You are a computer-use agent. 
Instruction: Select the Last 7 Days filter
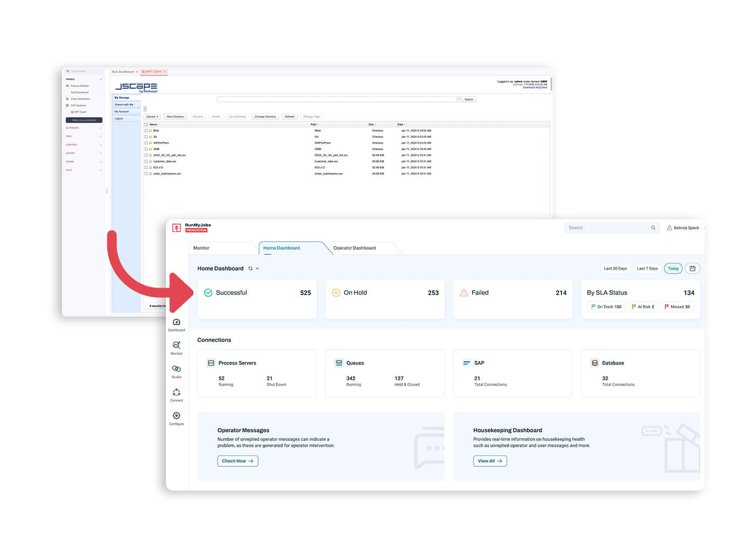tap(647, 268)
